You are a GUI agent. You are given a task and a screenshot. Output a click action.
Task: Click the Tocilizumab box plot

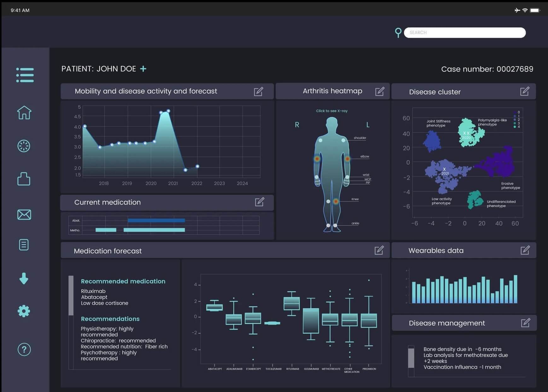click(x=272, y=323)
